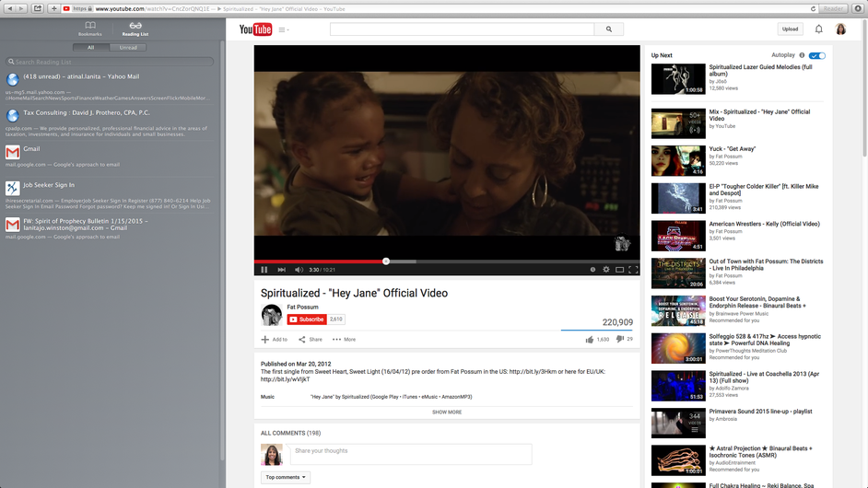Click the YouTube search magnifier button
Image resolution: width=868 pixels, height=488 pixels.
tap(609, 29)
